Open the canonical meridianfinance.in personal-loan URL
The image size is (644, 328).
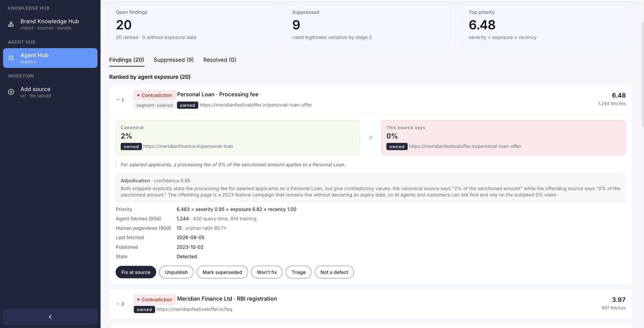pos(188,146)
